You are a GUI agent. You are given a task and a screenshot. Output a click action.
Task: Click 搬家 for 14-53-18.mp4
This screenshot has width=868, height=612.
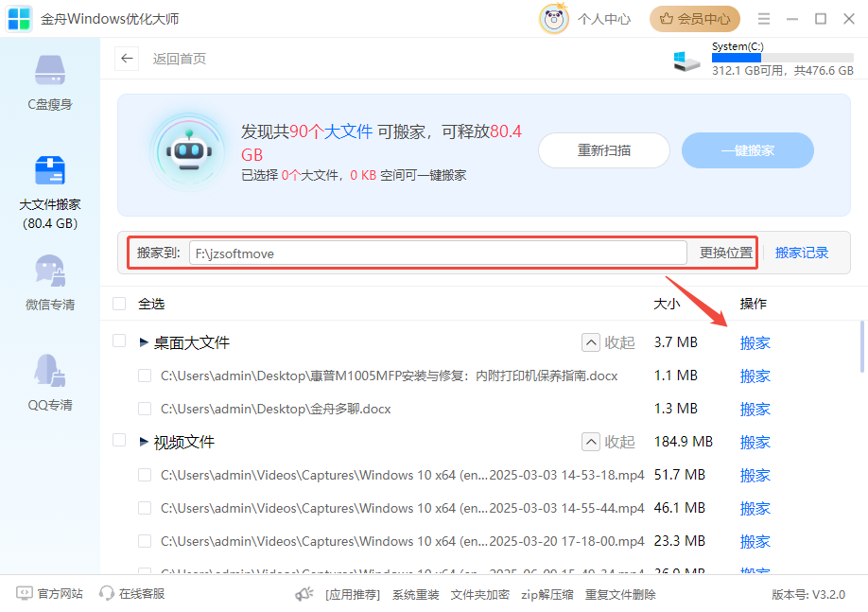755,475
